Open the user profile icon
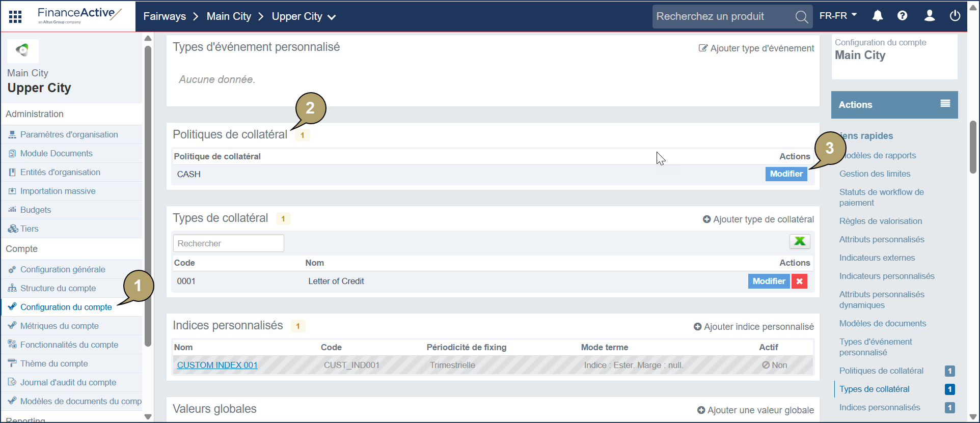The width and height of the screenshot is (980, 423). (x=929, y=16)
